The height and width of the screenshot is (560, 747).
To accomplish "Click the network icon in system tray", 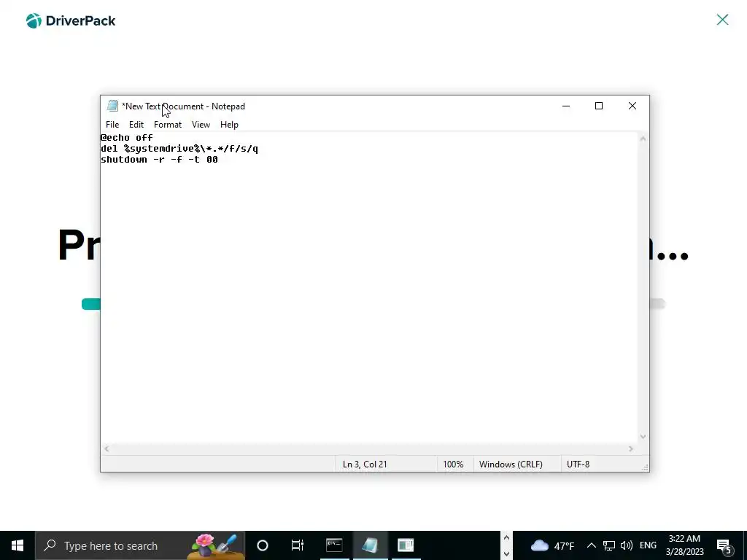I will (x=609, y=545).
